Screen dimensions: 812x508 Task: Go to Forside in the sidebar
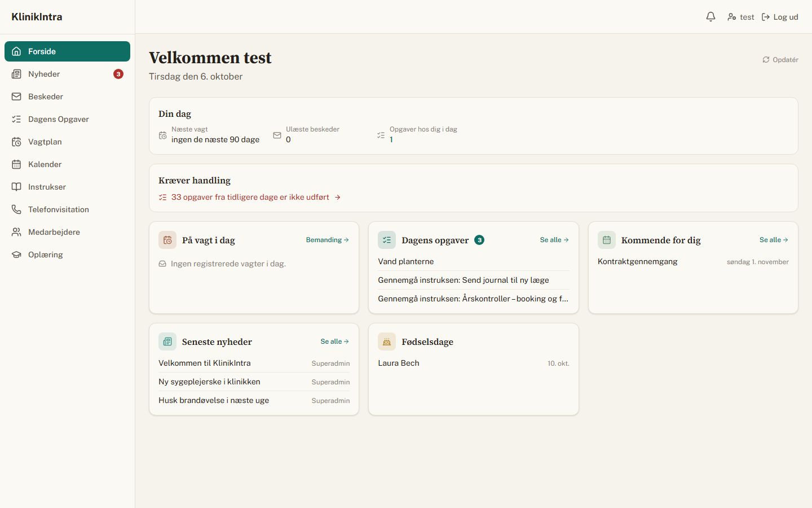tap(67, 51)
